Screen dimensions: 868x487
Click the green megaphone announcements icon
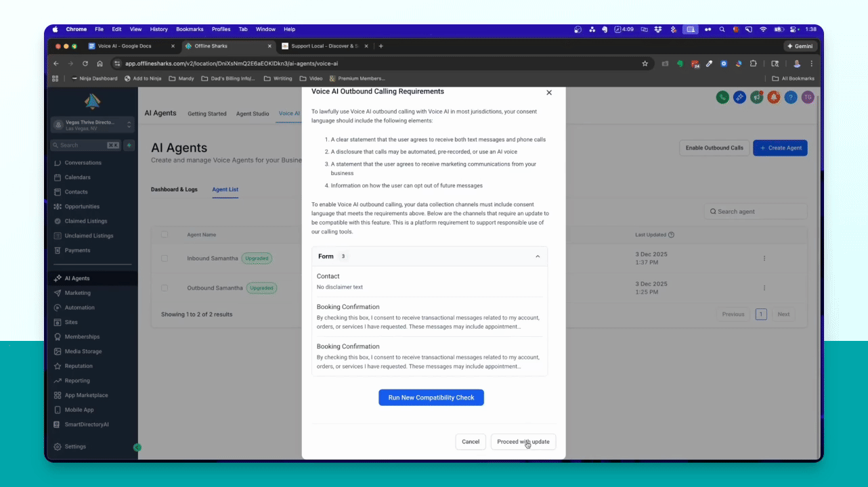[756, 97]
